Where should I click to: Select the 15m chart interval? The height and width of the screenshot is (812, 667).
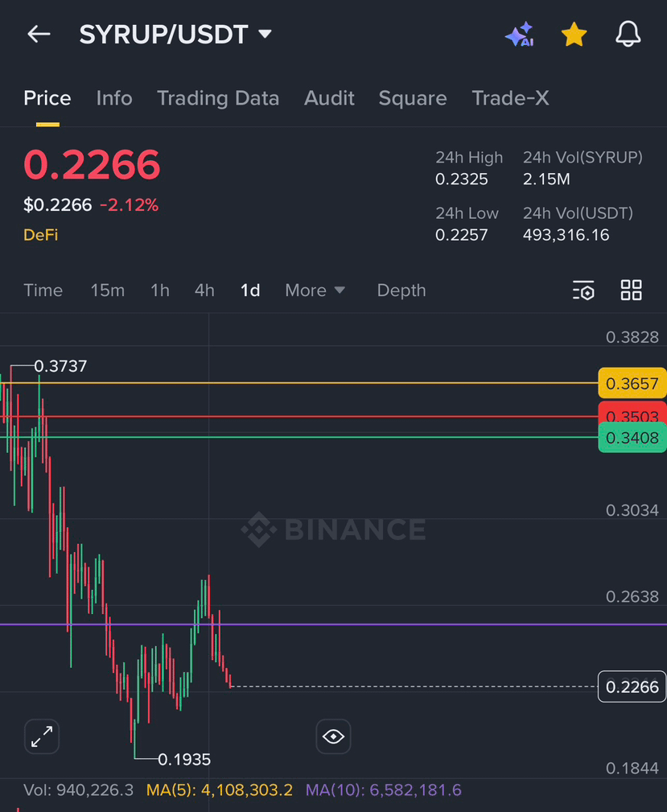[108, 291]
